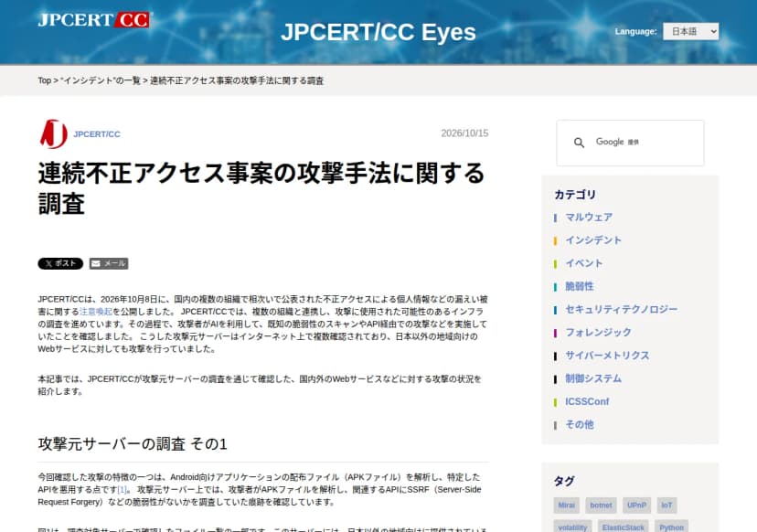Image resolution: width=757 pixels, height=532 pixels.
Task: Click the heading 攻撃元サーバーの調査 その1
Action: click(133, 443)
